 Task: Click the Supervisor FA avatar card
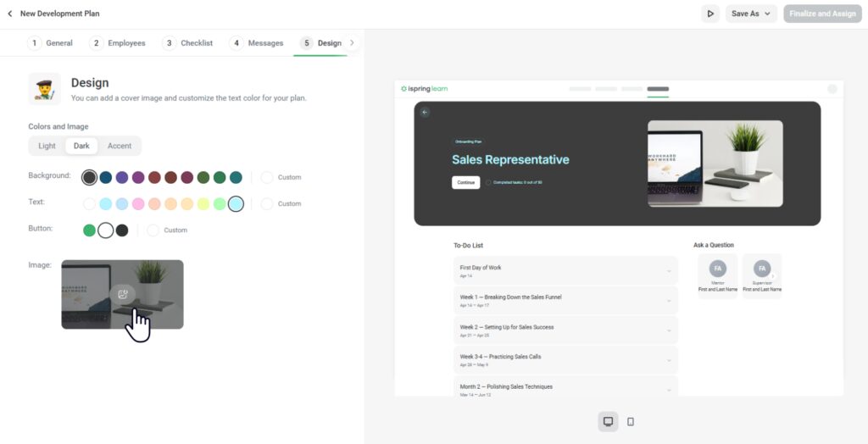pyautogui.click(x=762, y=275)
